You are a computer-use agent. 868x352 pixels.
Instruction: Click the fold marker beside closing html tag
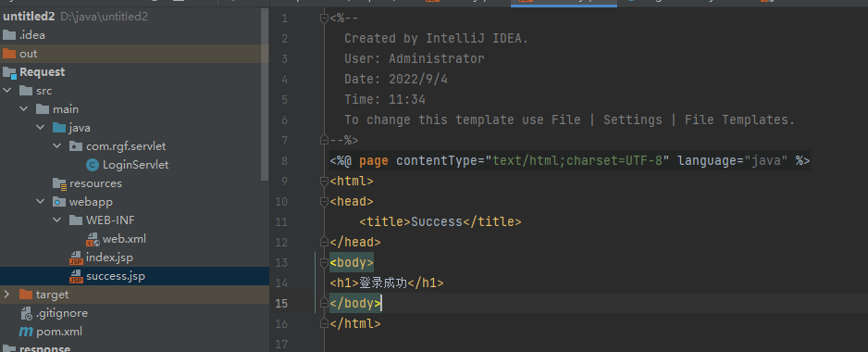(325, 323)
